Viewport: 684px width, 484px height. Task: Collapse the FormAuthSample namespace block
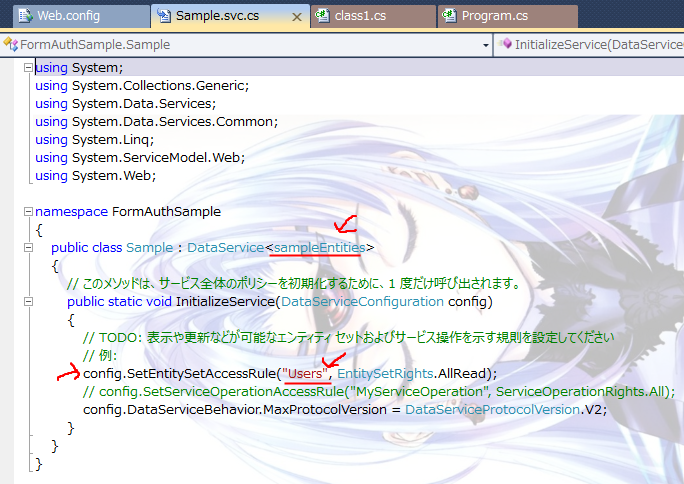(28, 211)
